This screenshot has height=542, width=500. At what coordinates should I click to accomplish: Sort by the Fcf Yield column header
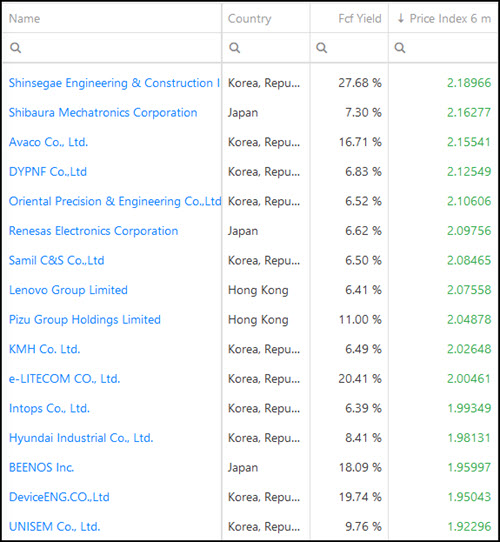pos(360,18)
